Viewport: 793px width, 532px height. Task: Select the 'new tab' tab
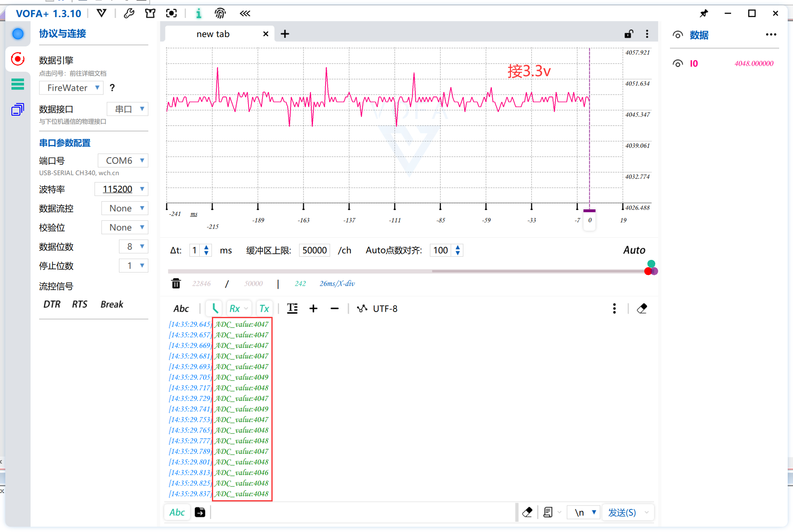213,34
